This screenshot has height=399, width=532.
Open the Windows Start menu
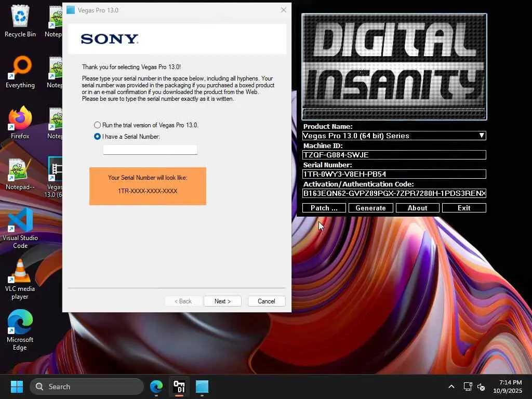click(x=17, y=387)
